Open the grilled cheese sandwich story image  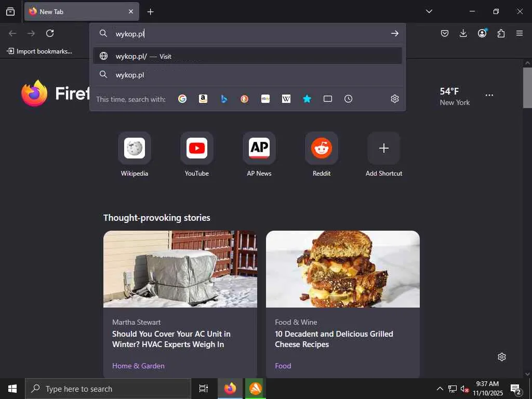click(343, 269)
